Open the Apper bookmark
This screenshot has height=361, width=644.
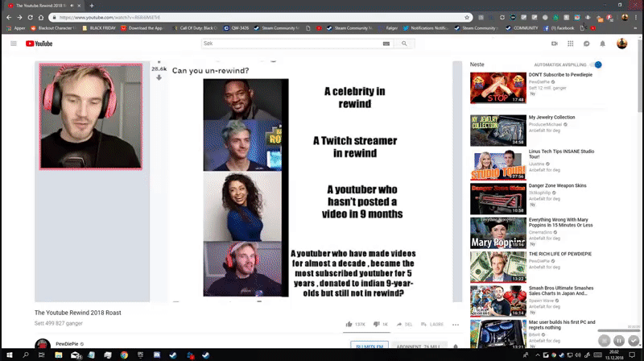point(16,28)
